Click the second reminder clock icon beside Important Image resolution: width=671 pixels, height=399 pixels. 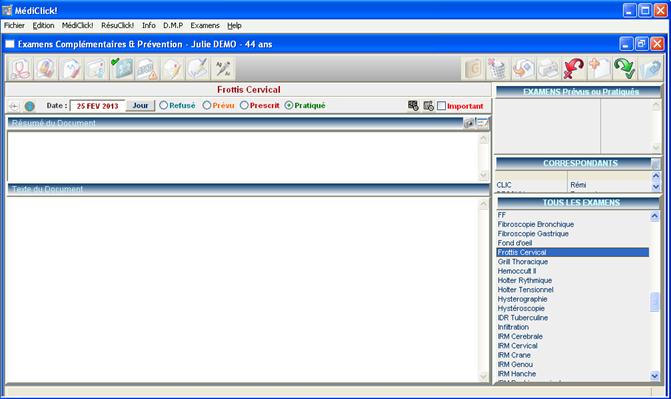pyautogui.click(x=428, y=106)
